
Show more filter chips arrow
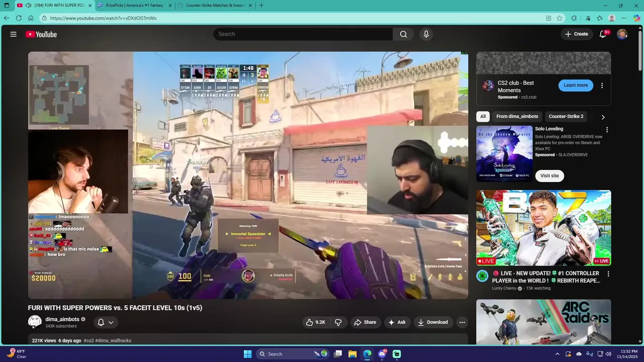pyautogui.click(x=603, y=117)
